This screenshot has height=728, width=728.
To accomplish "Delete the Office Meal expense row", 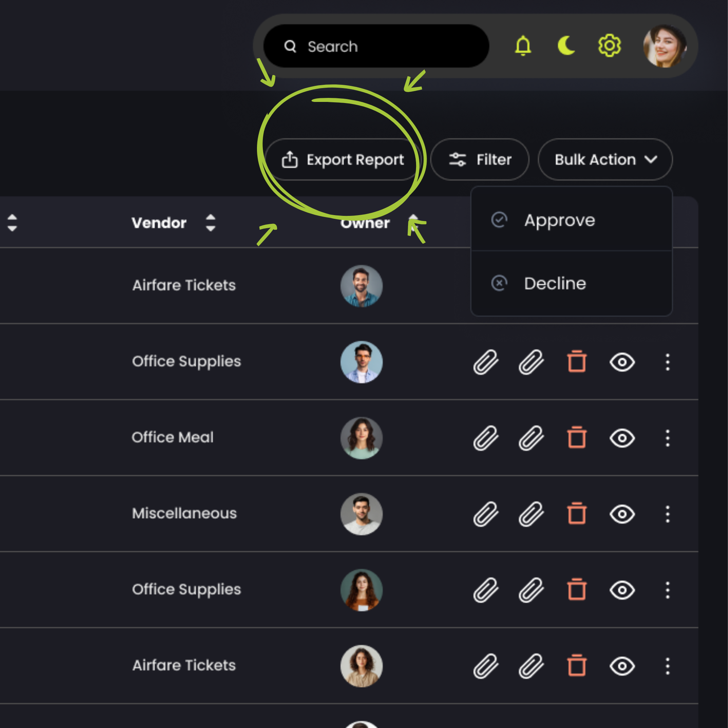I will point(577,438).
